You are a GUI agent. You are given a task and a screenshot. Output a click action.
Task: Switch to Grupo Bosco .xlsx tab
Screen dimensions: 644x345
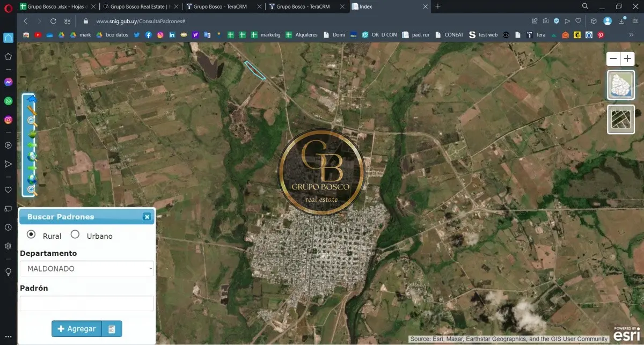point(57,6)
